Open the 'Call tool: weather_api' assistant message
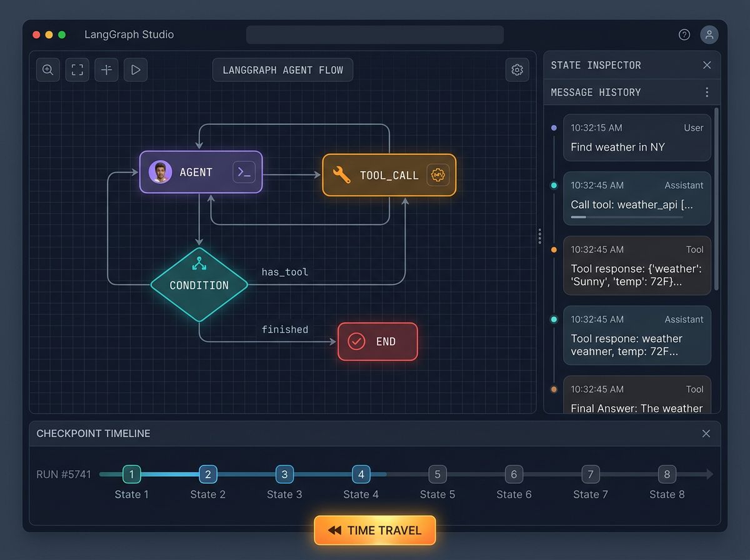This screenshot has width=750, height=560. tap(637, 198)
